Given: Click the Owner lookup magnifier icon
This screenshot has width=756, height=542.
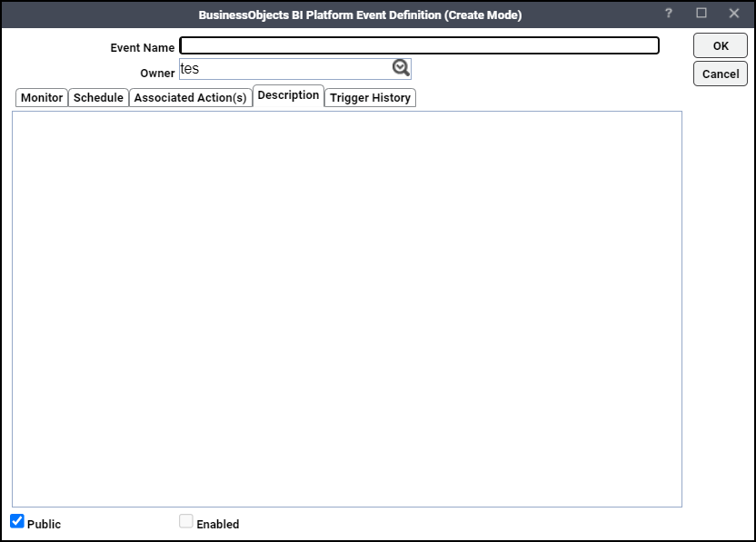Looking at the screenshot, I should click(401, 68).
